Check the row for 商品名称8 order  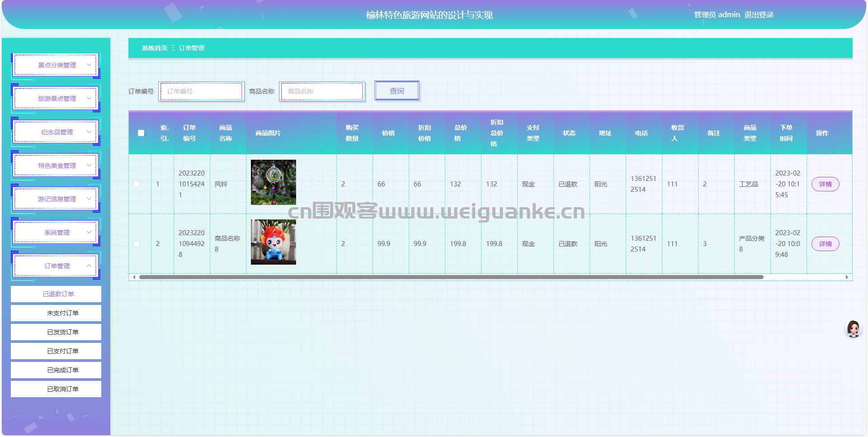[137, 244]
